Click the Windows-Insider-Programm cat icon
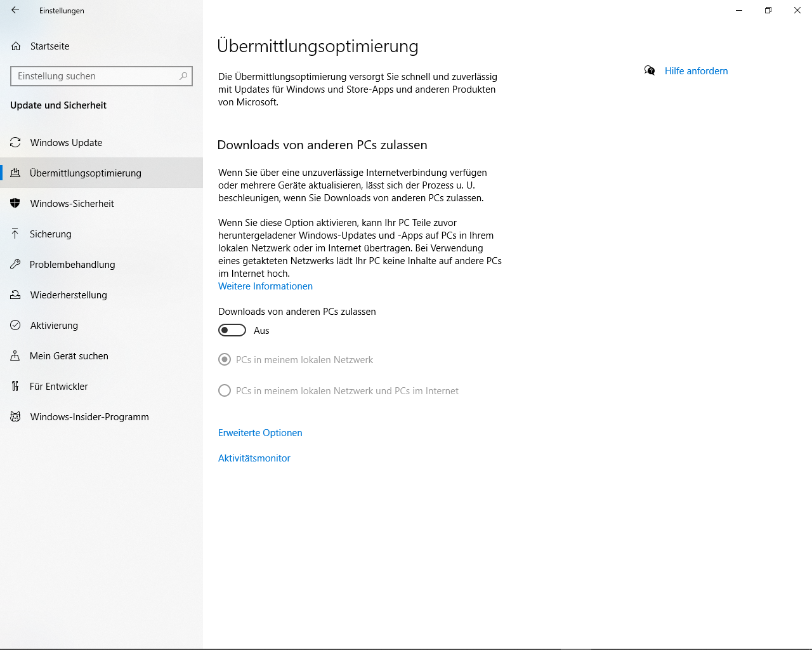812x650 pixels. coord(16,416)
